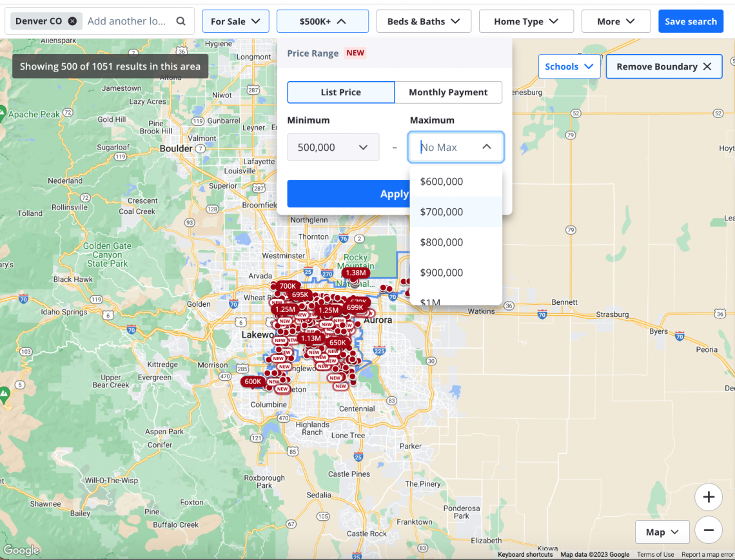Screen dimensions: 735x560
Task: Open the Beds & Baths filter
Action: 424,21
